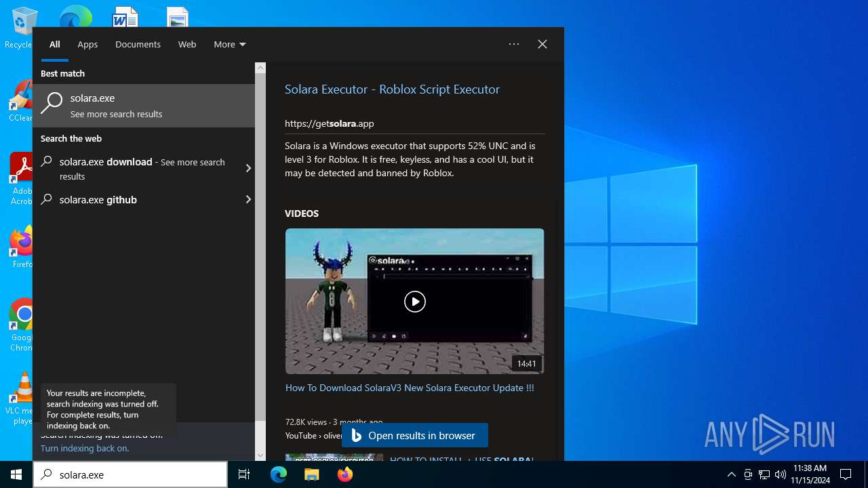Select the Word document desktop icon
The image size is (868, 488).
(125, 16)
